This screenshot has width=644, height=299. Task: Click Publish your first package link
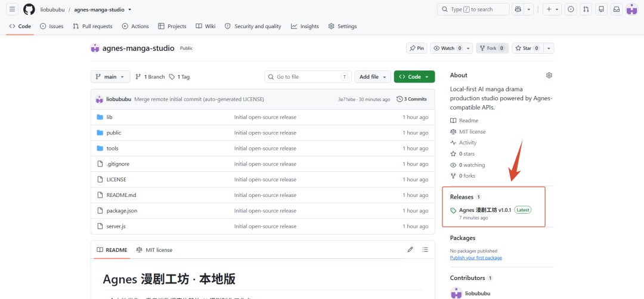[x=476, y=258]
